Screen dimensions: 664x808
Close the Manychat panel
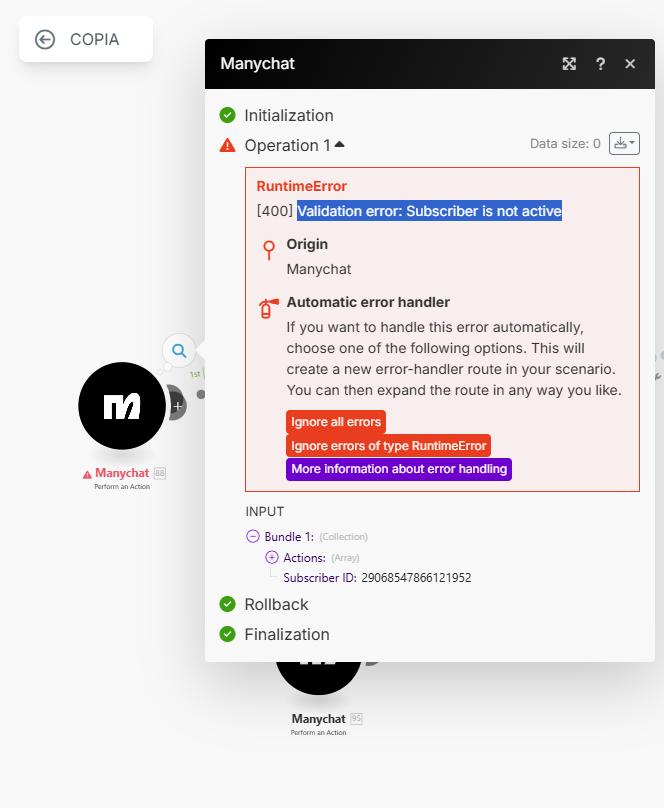(630, 64)
